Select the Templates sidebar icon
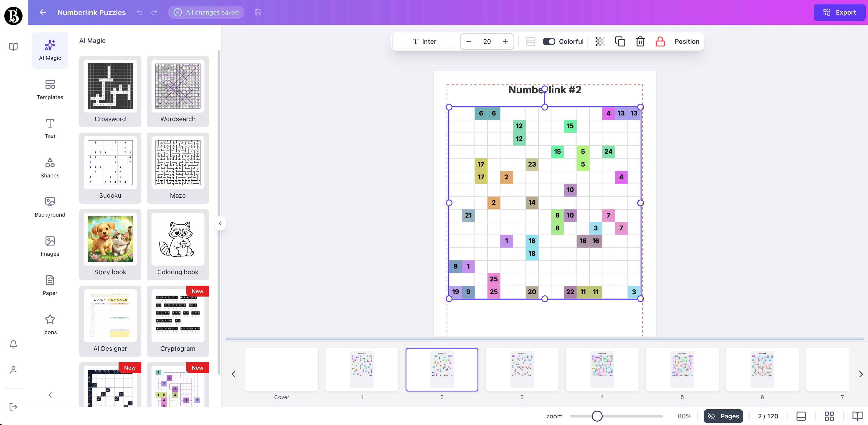This screenshot has height=425, width=868. tap(50, 89)
